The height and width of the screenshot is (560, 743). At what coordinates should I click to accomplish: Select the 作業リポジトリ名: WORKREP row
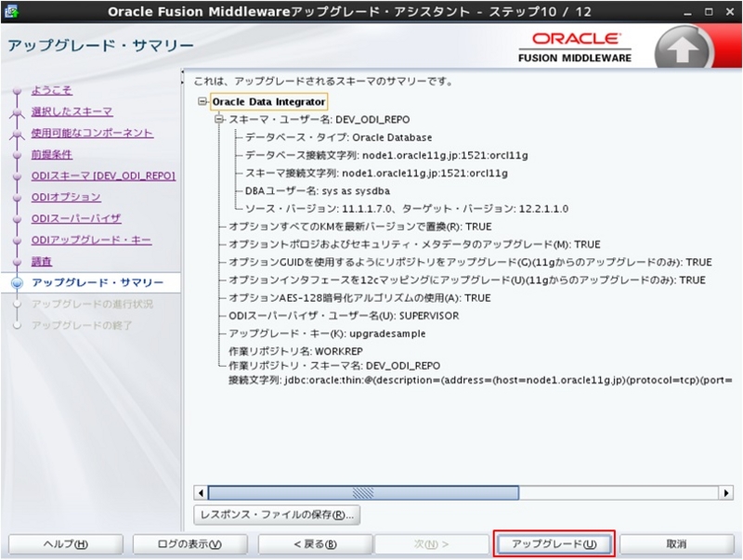(295, 352)
